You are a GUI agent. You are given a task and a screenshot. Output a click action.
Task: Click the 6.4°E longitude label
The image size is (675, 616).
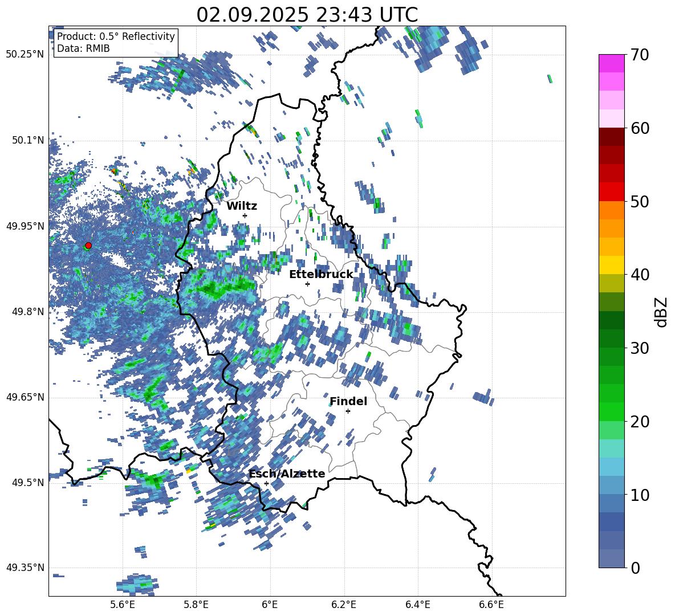pos(417,605)
